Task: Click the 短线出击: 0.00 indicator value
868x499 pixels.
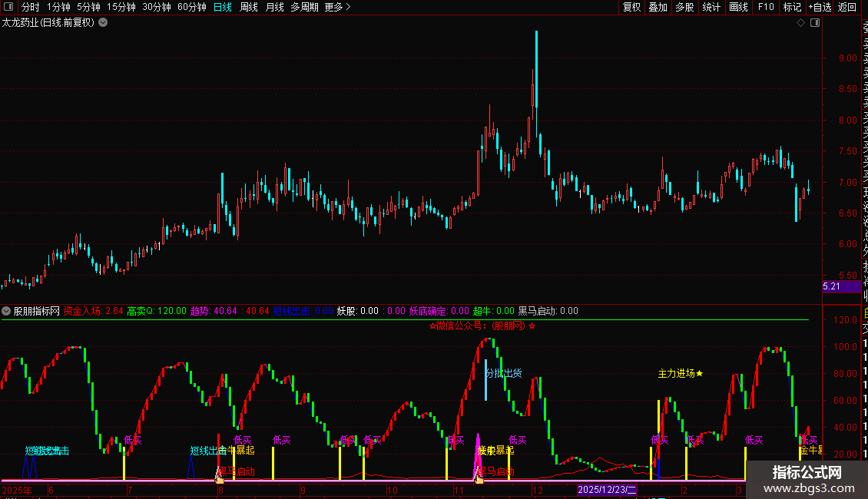Action: (303, 311)
